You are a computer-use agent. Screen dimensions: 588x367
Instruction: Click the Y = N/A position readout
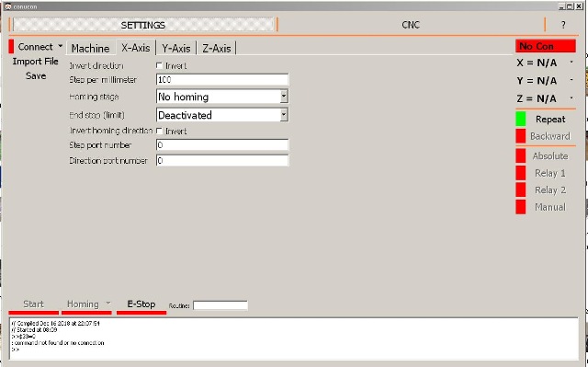click(x=537, y=80)
